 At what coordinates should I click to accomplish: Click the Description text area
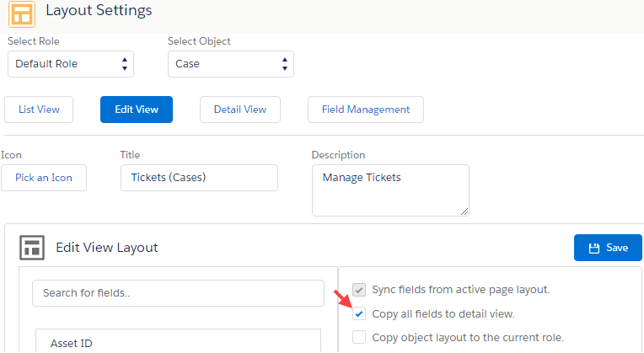click(x=389, y=189)
